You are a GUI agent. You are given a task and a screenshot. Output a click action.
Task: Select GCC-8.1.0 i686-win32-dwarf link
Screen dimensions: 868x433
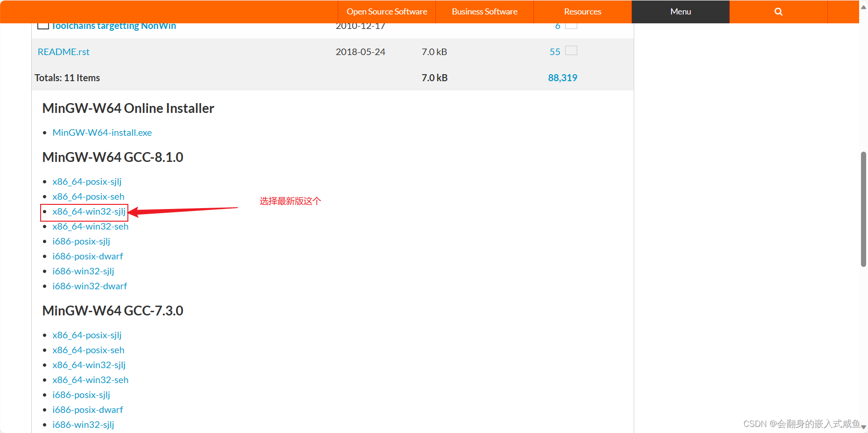pyautogui.click(x=90, y=286)
